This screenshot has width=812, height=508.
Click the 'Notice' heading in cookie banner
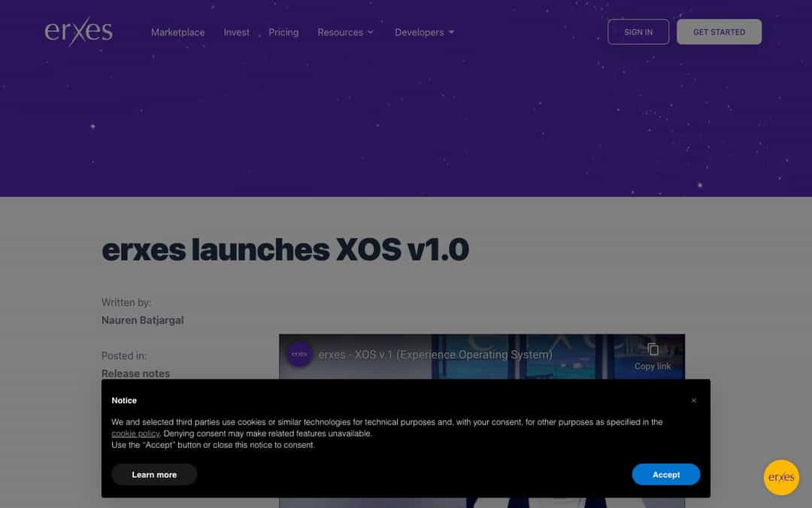click(124, 400)
